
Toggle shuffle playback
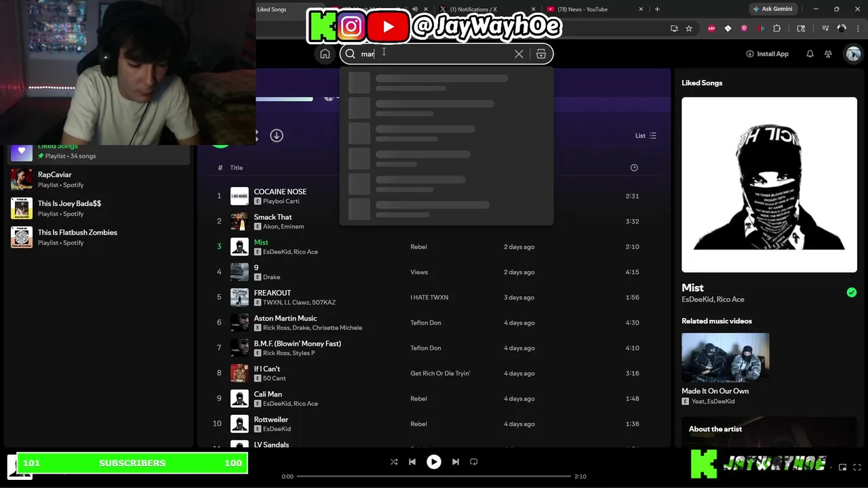tap(394, 462)
